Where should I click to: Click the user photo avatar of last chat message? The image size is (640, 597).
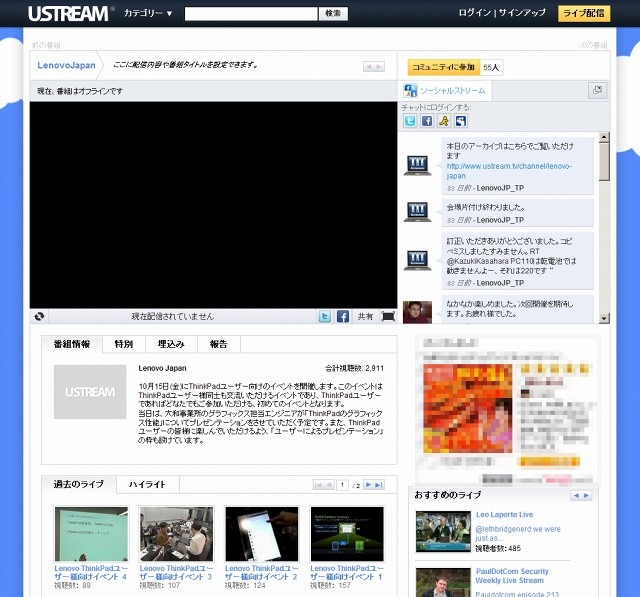[417, 312]
